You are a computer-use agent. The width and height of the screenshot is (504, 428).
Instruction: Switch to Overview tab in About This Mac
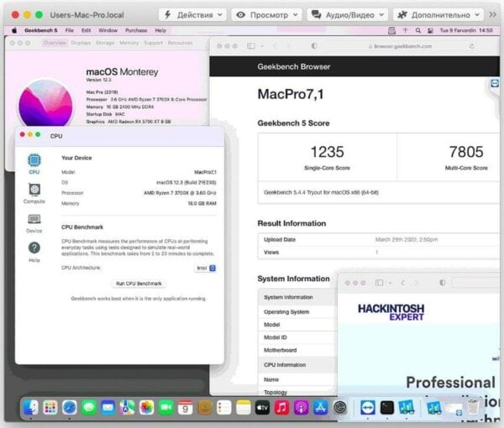(x=55, y=43)
